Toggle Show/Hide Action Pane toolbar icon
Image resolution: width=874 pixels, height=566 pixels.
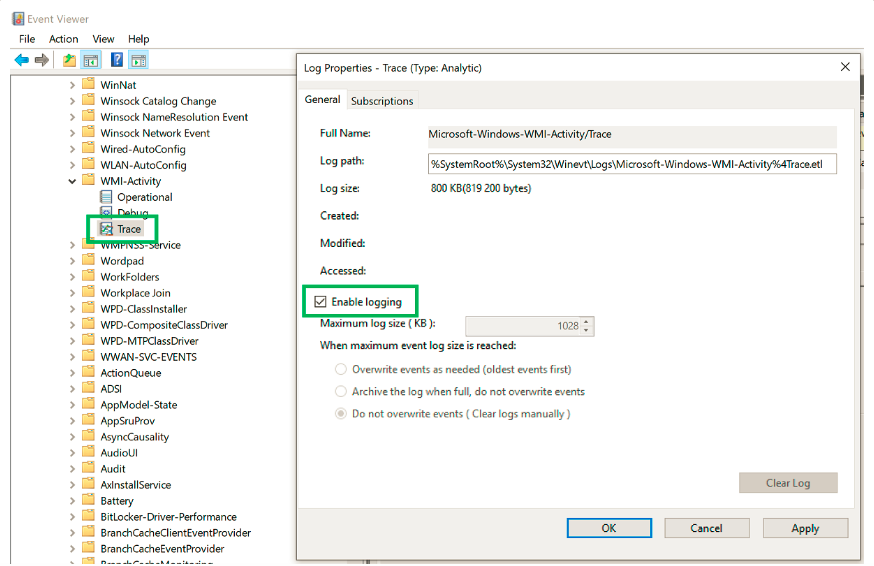click(138, 60)
